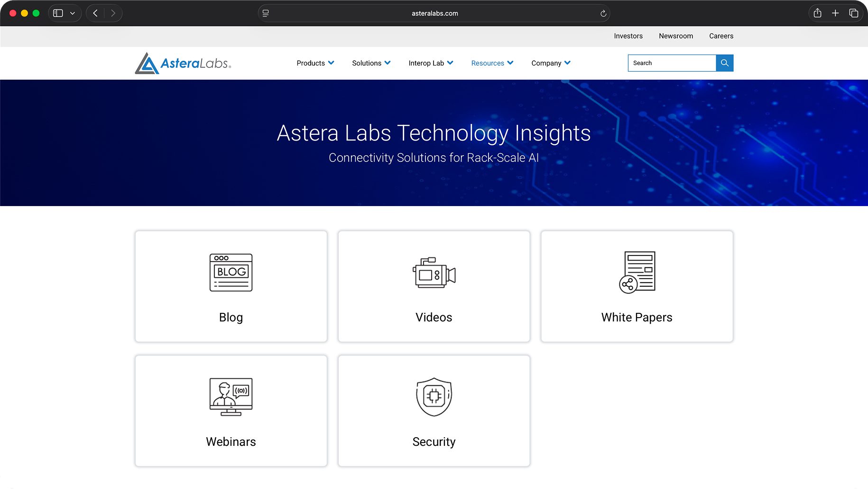Open the Resources menu item
868x489 pixels.
492,63
